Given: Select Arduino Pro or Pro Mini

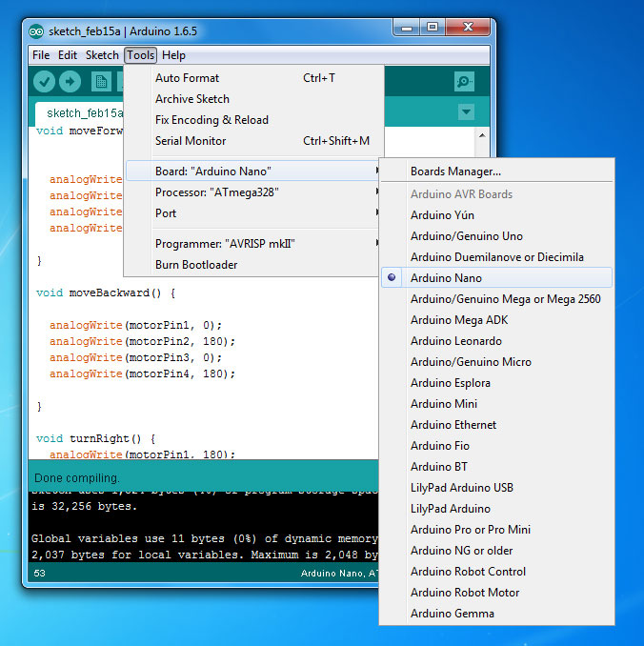Looking at the screenshot, I should coord(496,530).
